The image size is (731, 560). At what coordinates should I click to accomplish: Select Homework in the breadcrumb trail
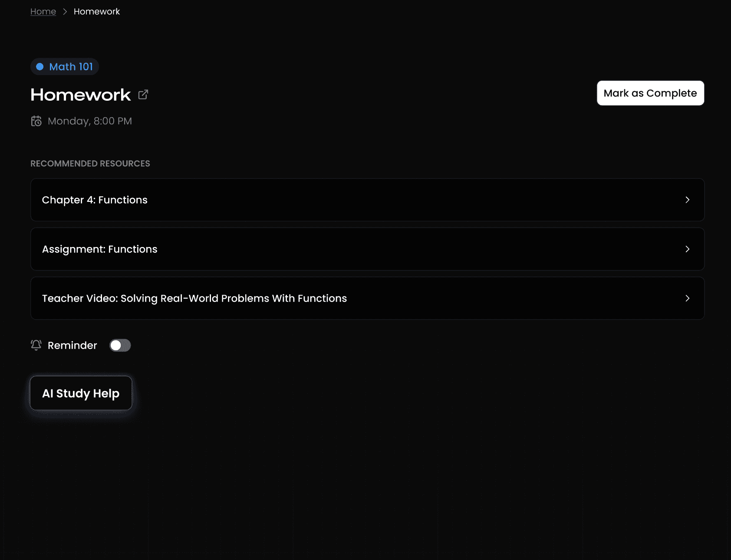96,11
